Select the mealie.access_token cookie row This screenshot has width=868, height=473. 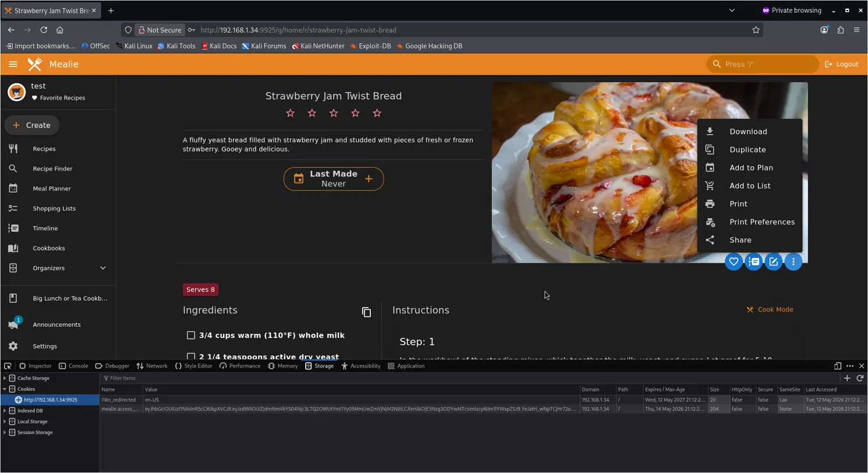(x=483, y=409)
